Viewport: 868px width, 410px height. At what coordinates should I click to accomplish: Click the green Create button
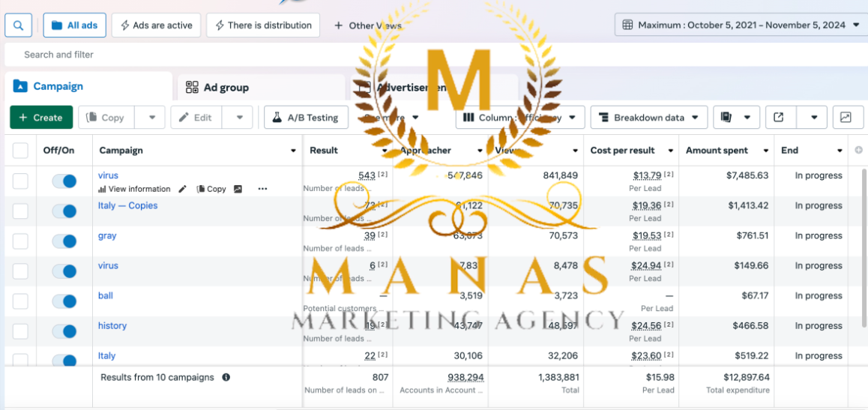pyautogui.click(x=41, y=117)
